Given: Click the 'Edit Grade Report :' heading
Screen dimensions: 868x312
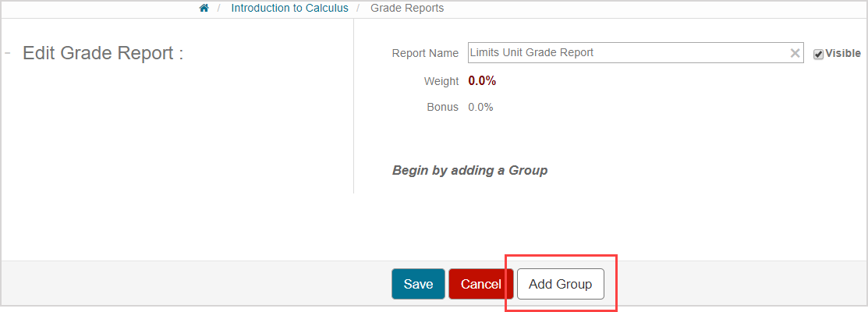Looking at the screenshot, I should coord(103,54).
